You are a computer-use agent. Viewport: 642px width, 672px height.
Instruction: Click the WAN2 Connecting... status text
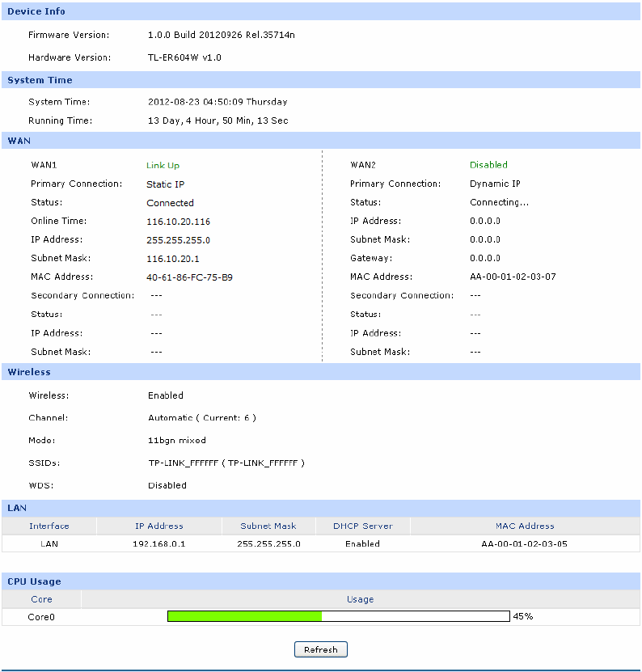[x=499, y=202]
